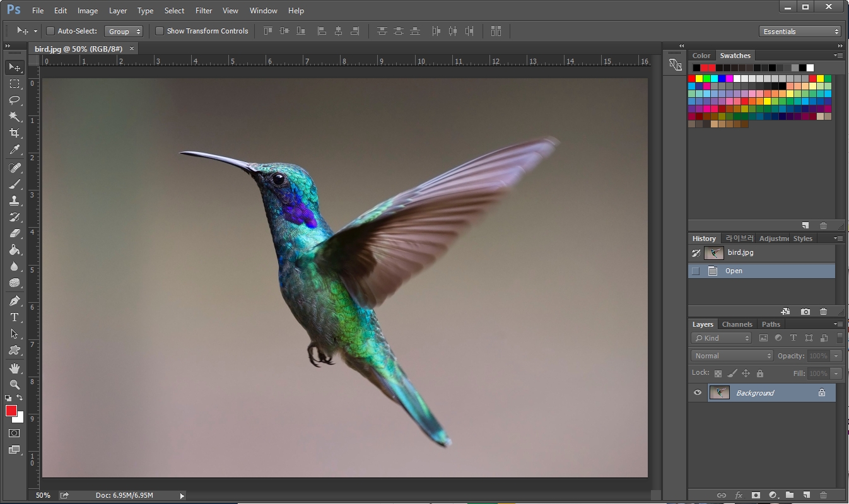The height and width of the screenshot is (504, 849).
Task: Toggle the lock transparent pixels icon
Action: (x=718, y=373)
